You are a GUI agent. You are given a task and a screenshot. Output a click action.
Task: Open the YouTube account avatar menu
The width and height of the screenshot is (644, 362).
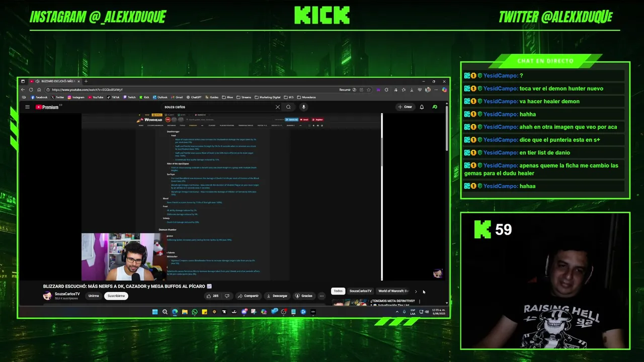(x=435, y=107)
